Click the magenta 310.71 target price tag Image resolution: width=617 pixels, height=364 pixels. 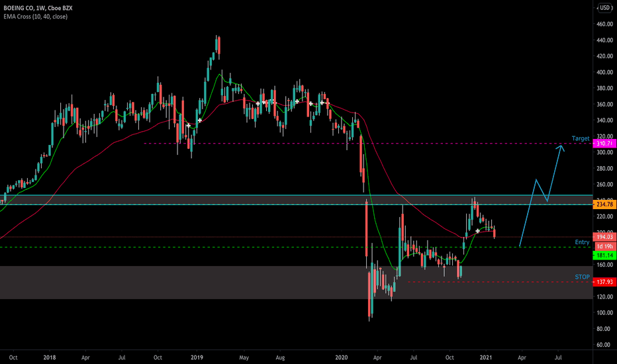pos(604,144)
